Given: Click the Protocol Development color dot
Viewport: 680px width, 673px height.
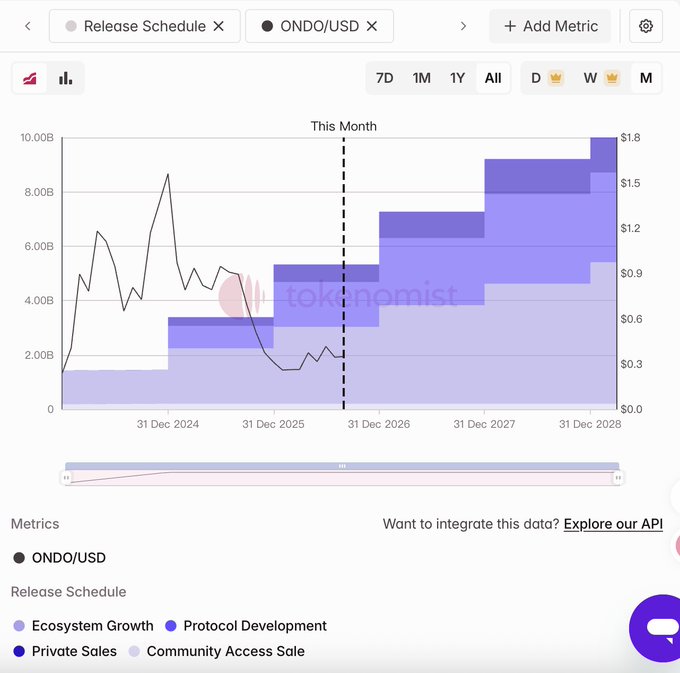Looking at the screenshot, I should point(171,626).
